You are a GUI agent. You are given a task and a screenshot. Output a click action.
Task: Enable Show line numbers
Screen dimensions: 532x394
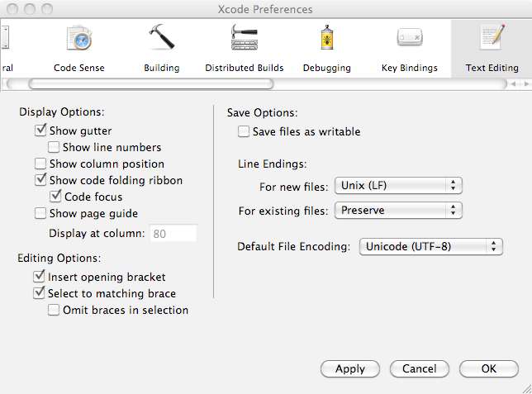[54, 148]
